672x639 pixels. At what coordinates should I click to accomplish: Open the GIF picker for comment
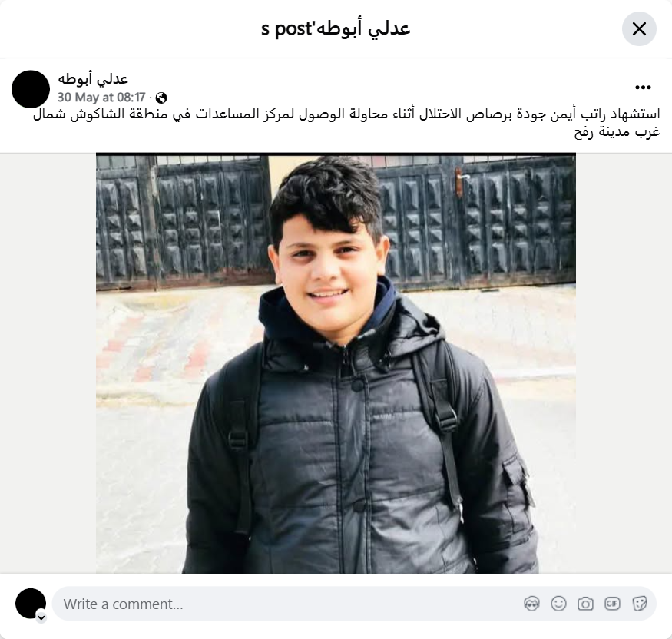[x=612, y=604]
